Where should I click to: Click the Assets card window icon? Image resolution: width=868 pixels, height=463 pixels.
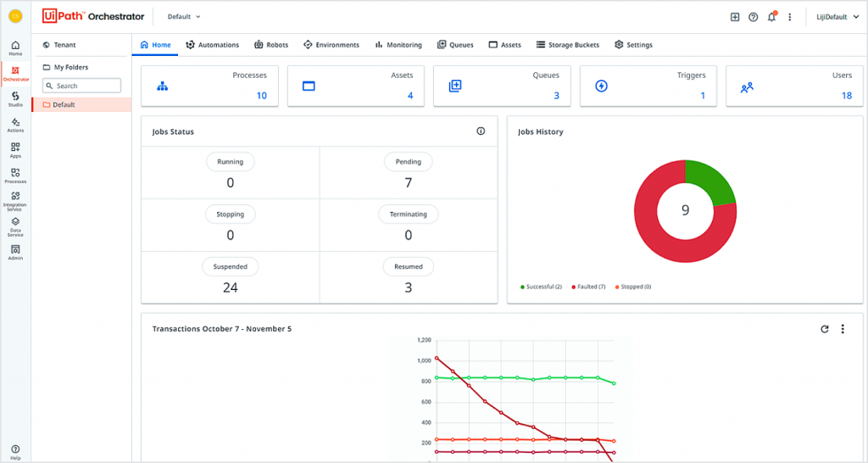tap(309, 86)
